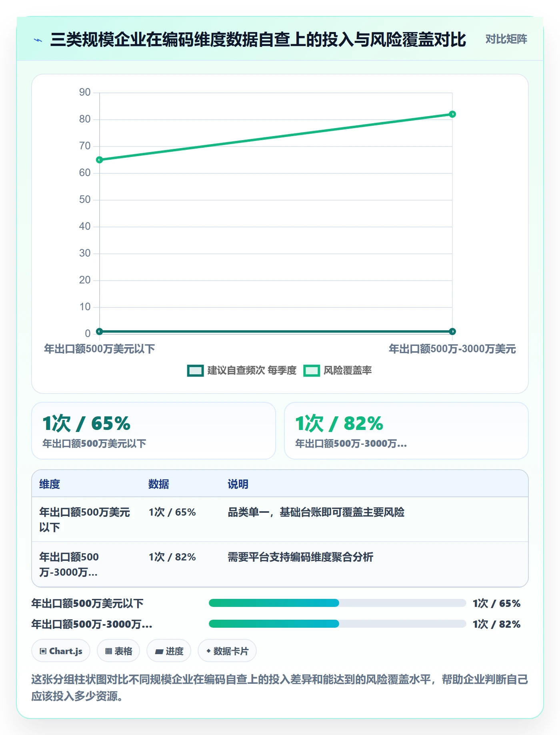Screen dimensions: 560x735
Task: Click the x-axis label 年出口额500万-3000万美元
Action: (452, 349)
